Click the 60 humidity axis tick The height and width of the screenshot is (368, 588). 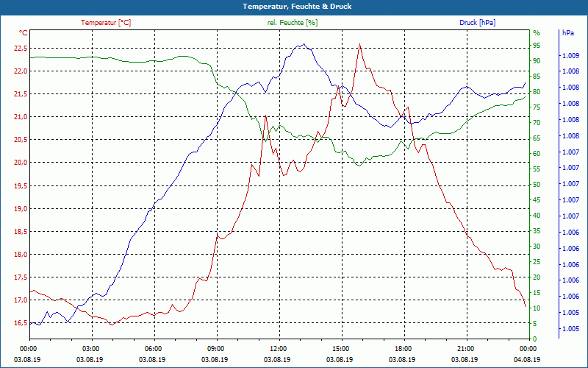click(x=537, y=154)
